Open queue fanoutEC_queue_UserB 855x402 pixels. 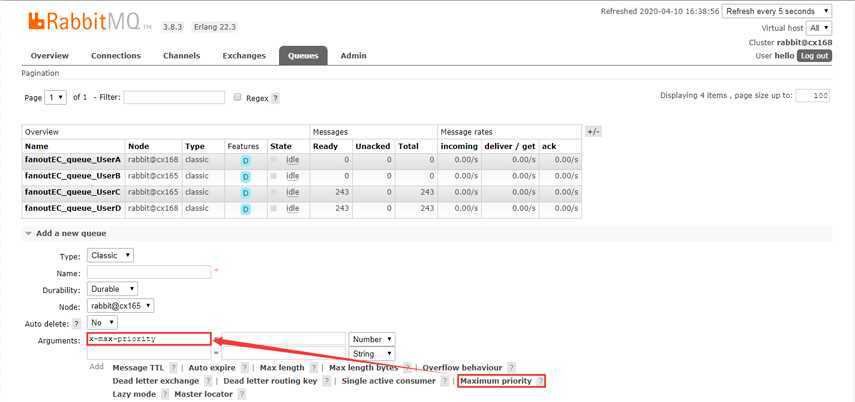73,176
